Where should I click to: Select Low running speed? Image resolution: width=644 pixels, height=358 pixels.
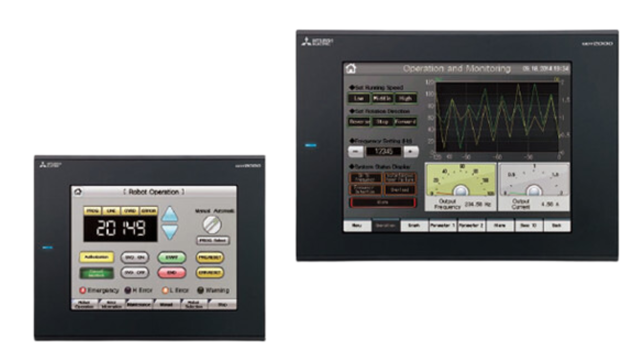pyautogui.click(x=359, y=98)
